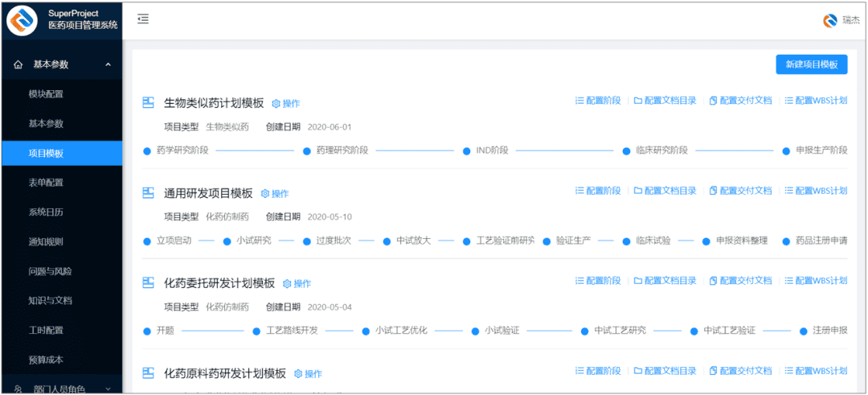868x395 pixels.
Task: Click the IND阶段 stage dot
Action: tap(466, 151)
